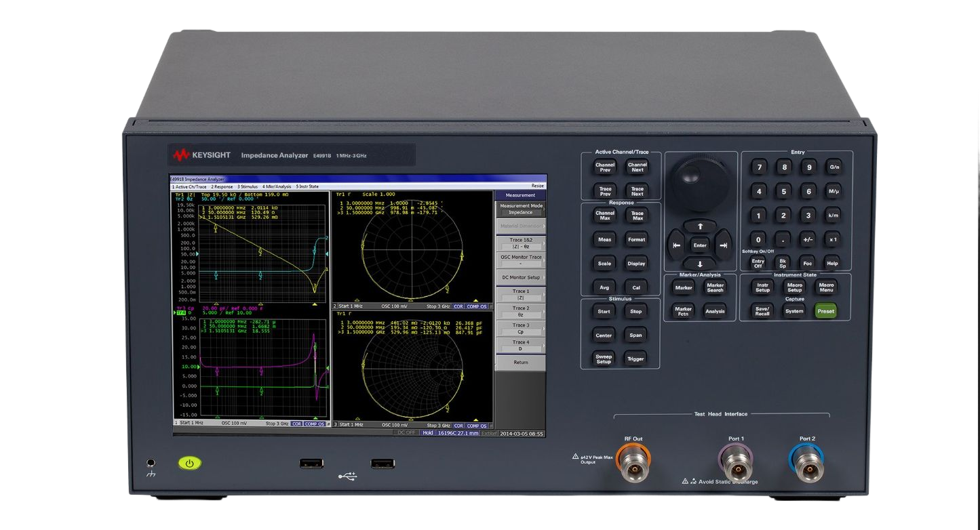Image resolution: width=980 pixels, height=530 pixels.
Task: Toggle Trace Max display key
Action: pyautogui.click(x=637, y=216)
